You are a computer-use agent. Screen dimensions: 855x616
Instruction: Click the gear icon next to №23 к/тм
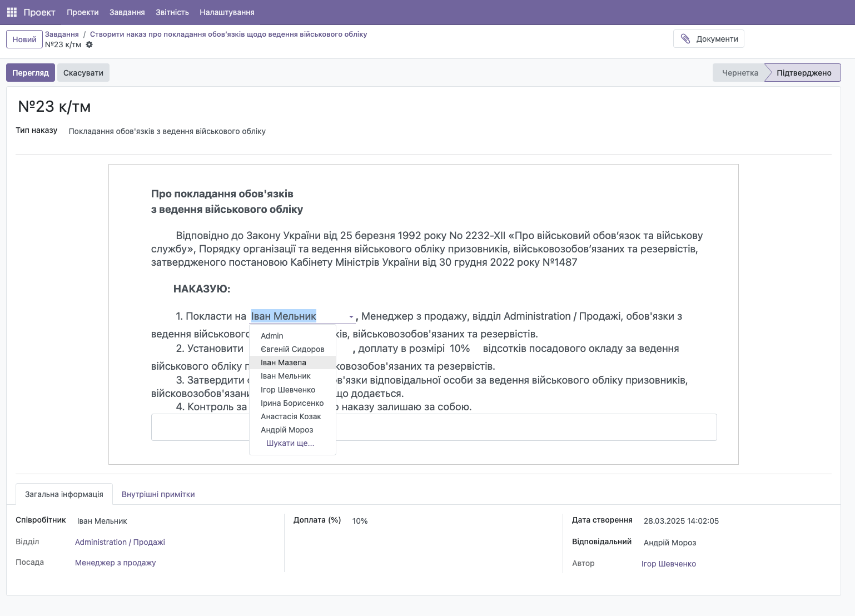click(90, 44)
